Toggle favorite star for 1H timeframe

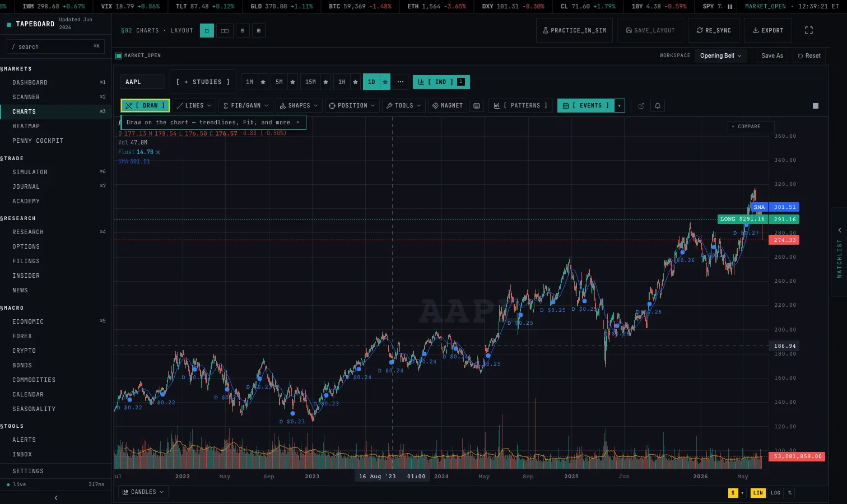pyautogui.click(x=355, y=82)
